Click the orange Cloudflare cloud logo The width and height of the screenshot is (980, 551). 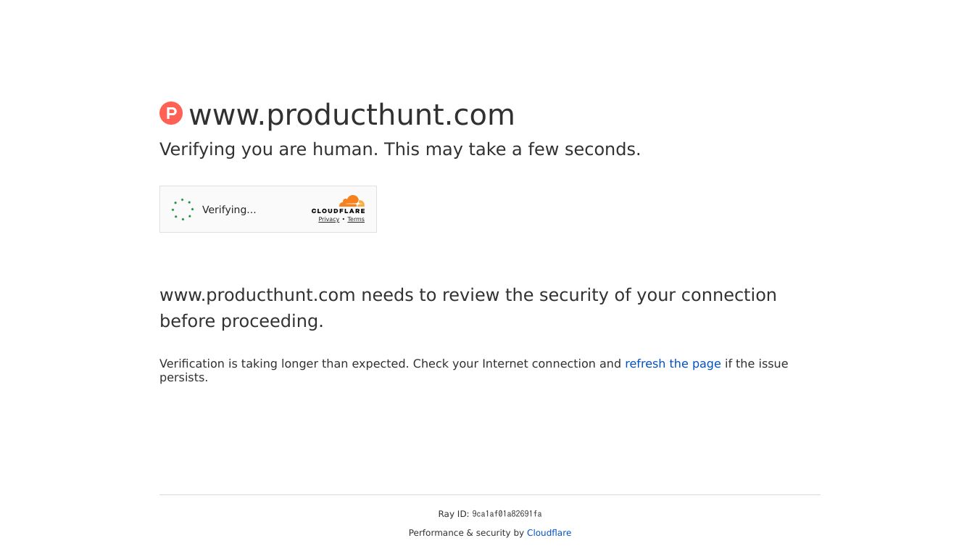pyautogui.click(x=352, y=201)
